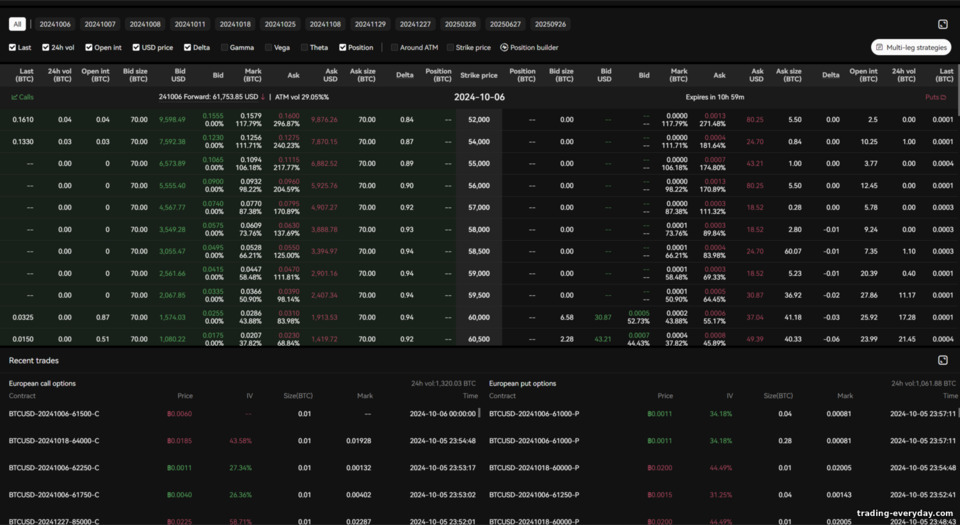Click the 60,000 strike price row
This screenshot has height=525, width=960.
click(x=479, y=318)
